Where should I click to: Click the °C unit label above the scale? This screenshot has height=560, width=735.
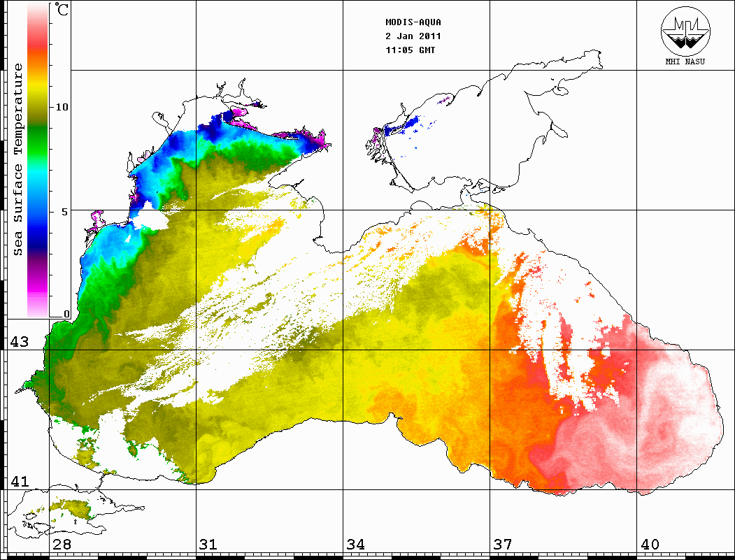[x=62, y=9]
